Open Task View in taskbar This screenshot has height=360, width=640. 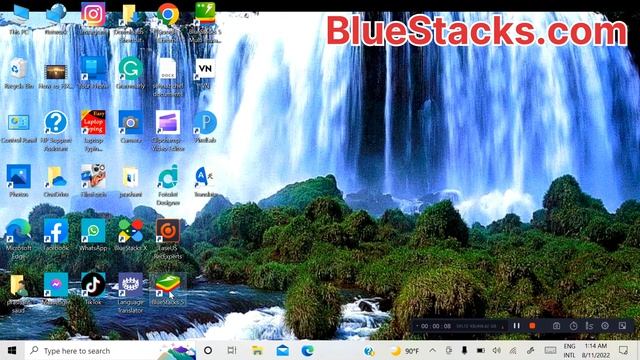(232, 350)
